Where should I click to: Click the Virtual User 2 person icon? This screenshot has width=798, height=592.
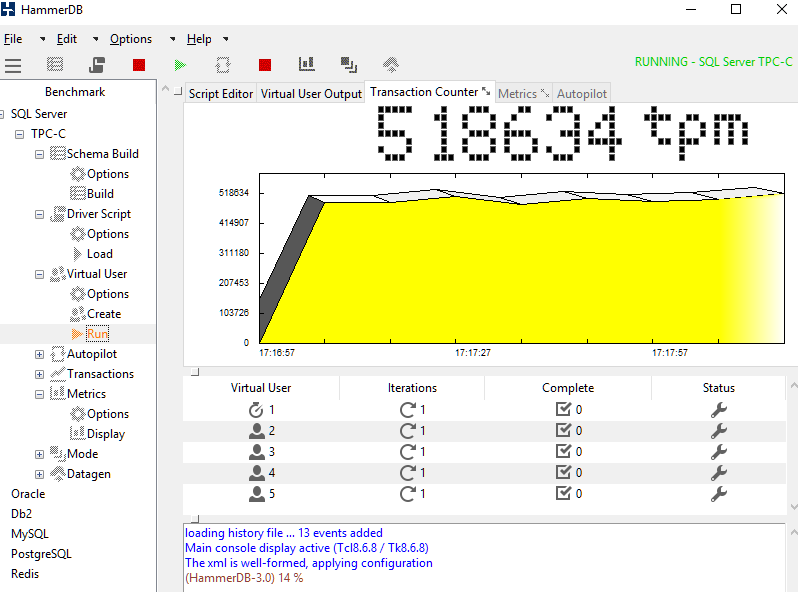[256, 431]
